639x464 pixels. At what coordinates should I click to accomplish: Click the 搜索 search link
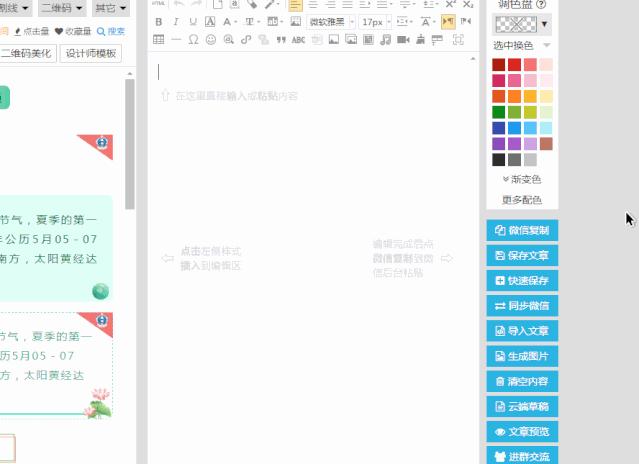[111, 31]
